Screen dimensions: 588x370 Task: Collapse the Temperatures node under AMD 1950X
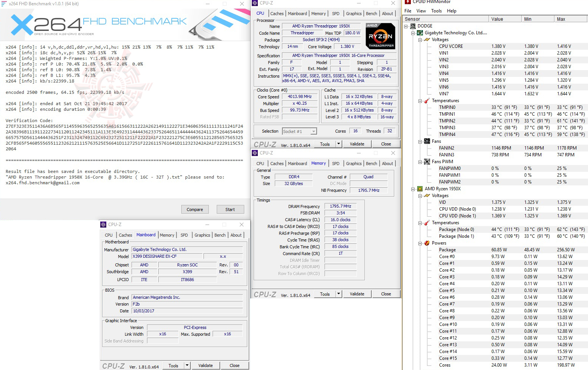coord(420,223)
